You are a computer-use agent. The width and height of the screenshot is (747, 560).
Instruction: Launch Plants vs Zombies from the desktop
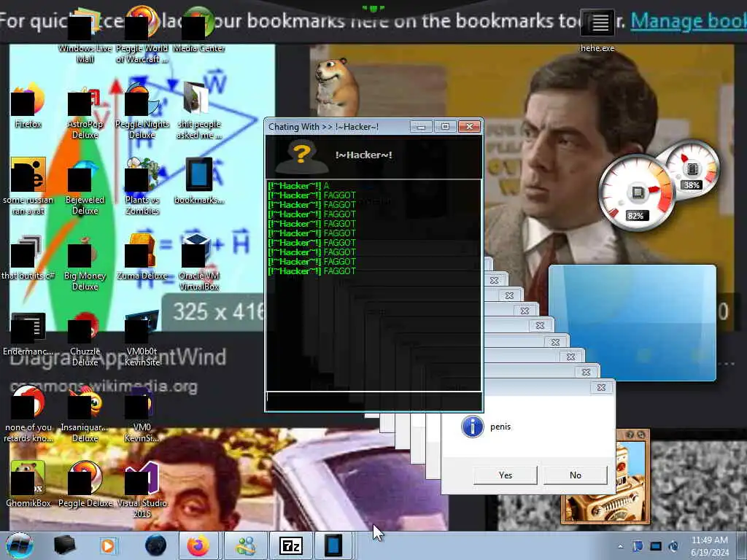click(142, 187)
